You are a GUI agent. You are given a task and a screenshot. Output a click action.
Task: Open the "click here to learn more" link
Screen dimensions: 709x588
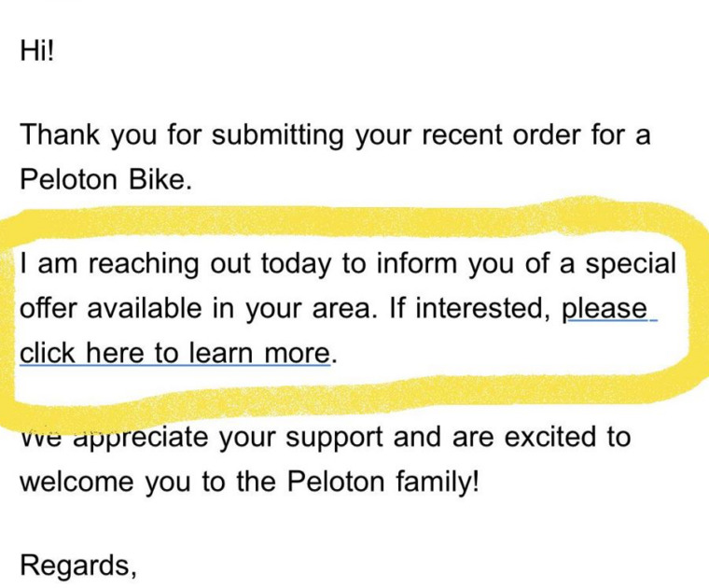[x=174, y=354]
